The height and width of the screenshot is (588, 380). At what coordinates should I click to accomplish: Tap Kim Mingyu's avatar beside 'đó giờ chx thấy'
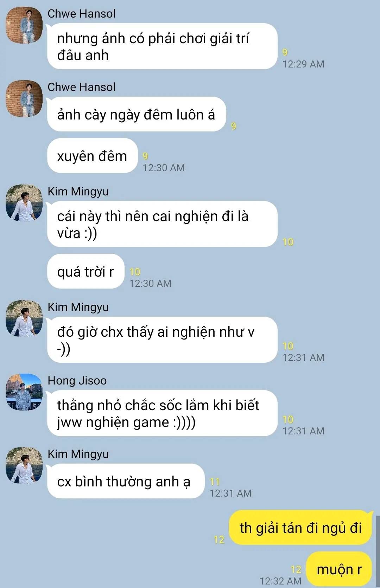tap(24, 318)
